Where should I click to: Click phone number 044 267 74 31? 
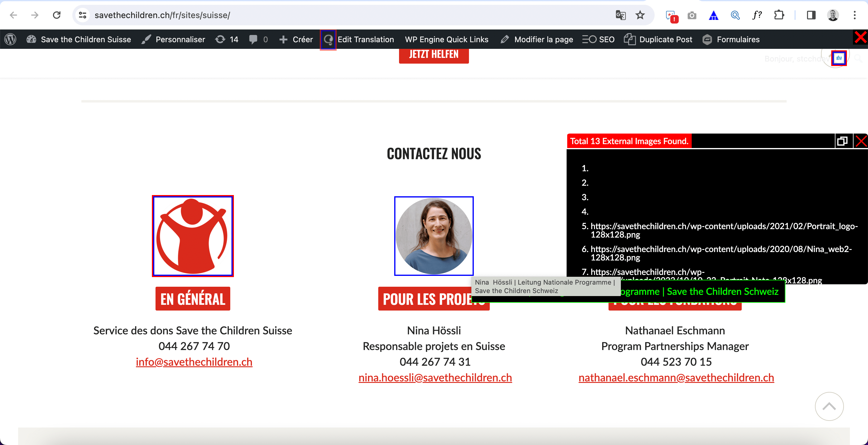pos(435,362)
